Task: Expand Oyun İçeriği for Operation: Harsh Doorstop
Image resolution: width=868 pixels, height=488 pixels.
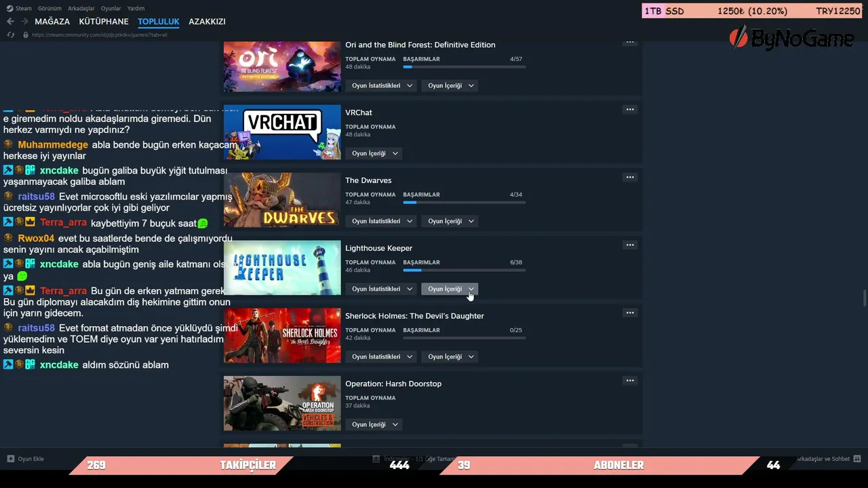Action: (x=374, y=424)
